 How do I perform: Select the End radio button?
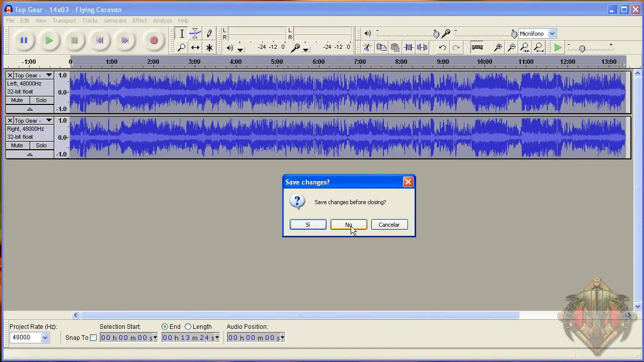tap(165, 327)
